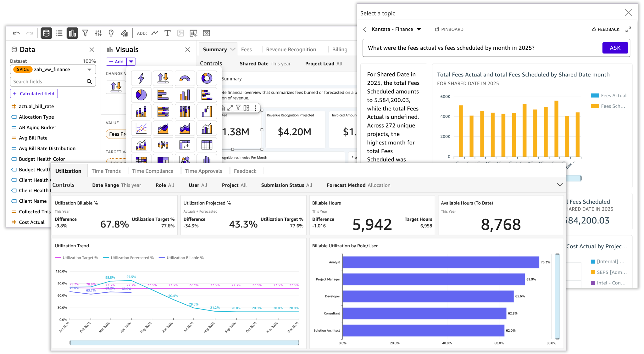
Task: Toggle the Data panel database toolbar button
Action: (x=46, y=33)
